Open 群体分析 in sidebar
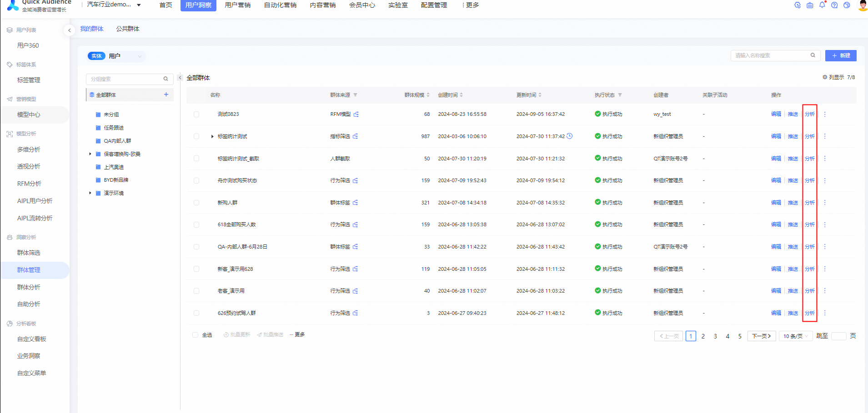The image size is (868, 413). pos(29,287)
